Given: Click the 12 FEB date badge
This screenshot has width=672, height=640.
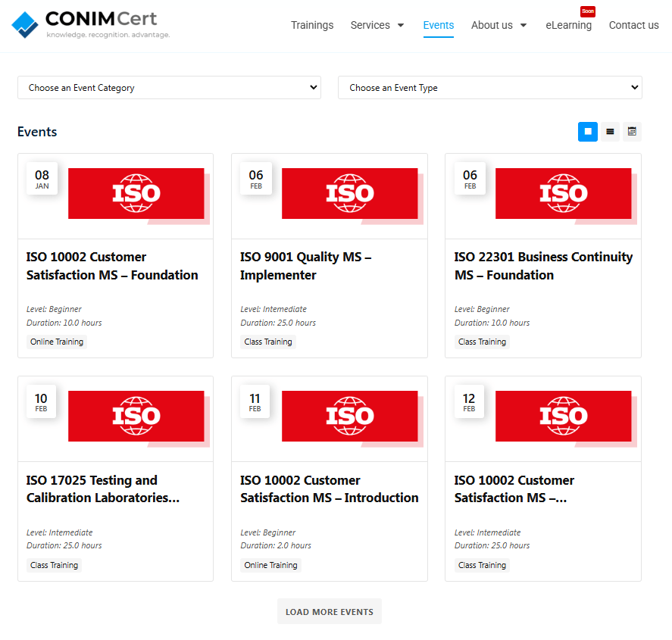Looking at the screenshot, I should (469, 401).
